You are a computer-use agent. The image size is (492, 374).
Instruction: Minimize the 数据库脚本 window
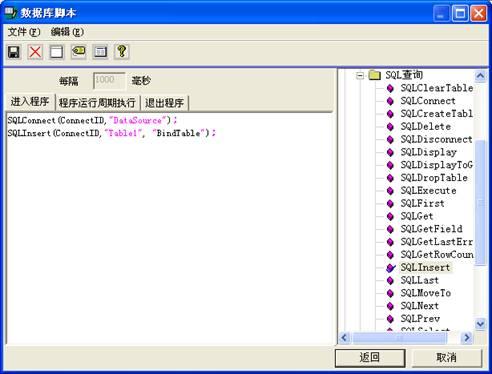(441, 13)
